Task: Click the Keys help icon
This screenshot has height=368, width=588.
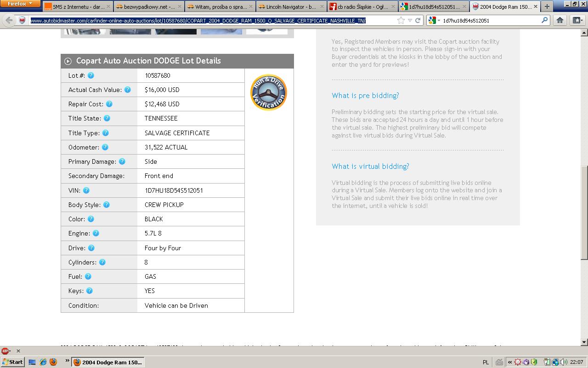Action: coord(90,291)
